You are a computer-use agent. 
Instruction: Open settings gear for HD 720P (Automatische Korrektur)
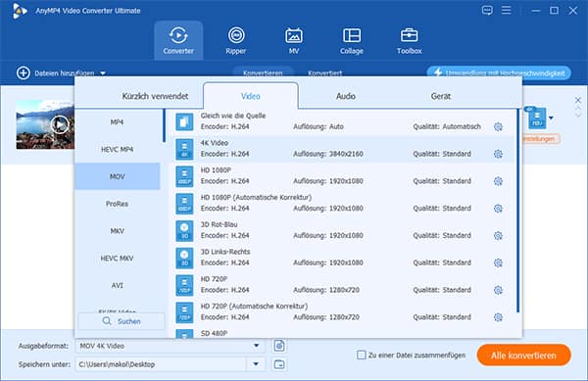tap(498, 317)
